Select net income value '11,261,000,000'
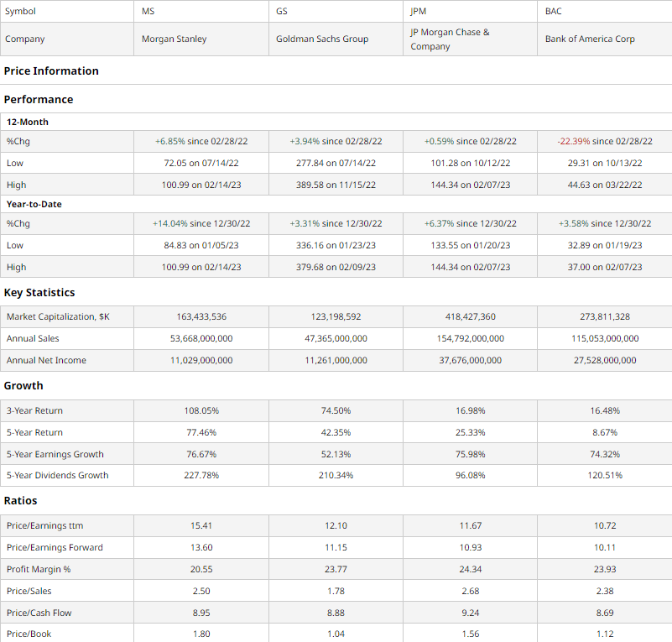Image resolution: width=672 pixels, height=642 pixels. [336, 361]
